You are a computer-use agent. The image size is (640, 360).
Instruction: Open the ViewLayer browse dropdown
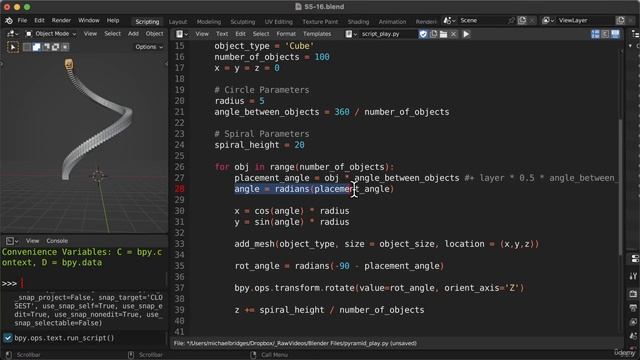pyautogui.click(x=548, y=20)
